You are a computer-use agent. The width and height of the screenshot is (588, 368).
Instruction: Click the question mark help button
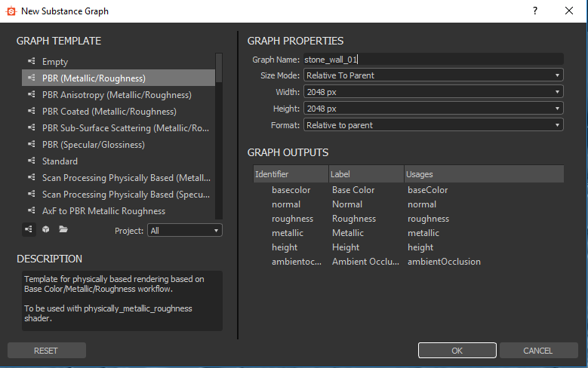535,11
